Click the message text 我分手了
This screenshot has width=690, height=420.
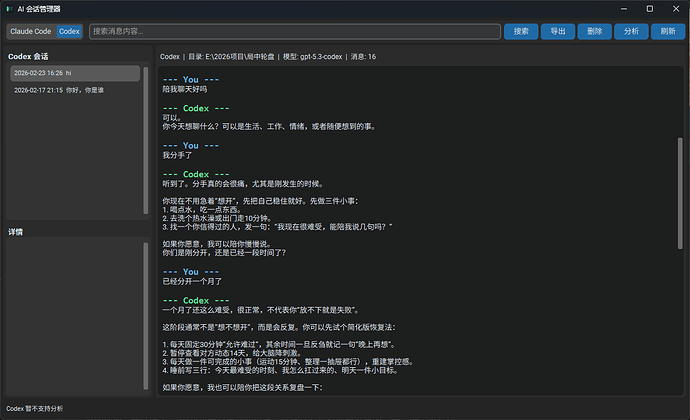click(x=177, y=155)
